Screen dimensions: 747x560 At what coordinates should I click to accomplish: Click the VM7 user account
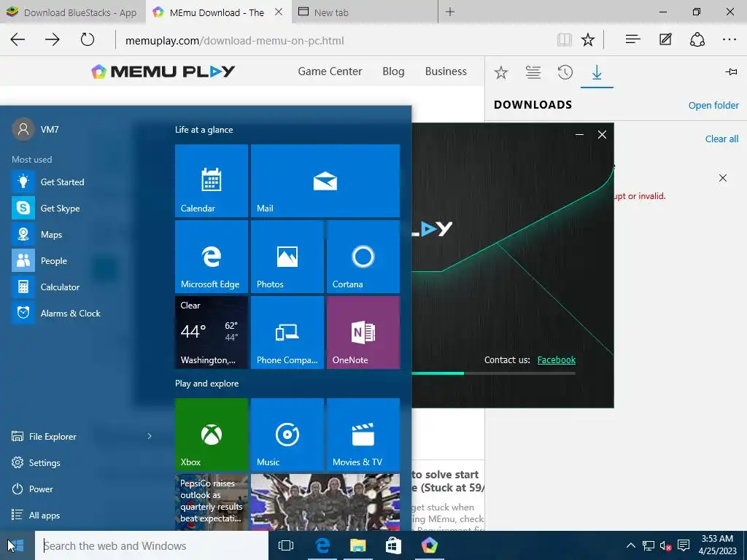(x=35, y=130)
